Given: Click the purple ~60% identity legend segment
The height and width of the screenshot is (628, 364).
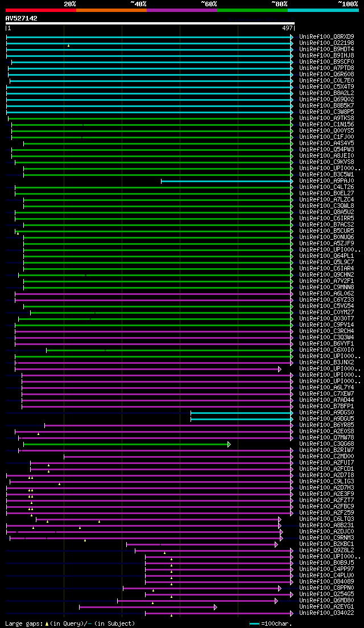Looking at the screenshot, I should pyautogui.click(x=182, y=10).
